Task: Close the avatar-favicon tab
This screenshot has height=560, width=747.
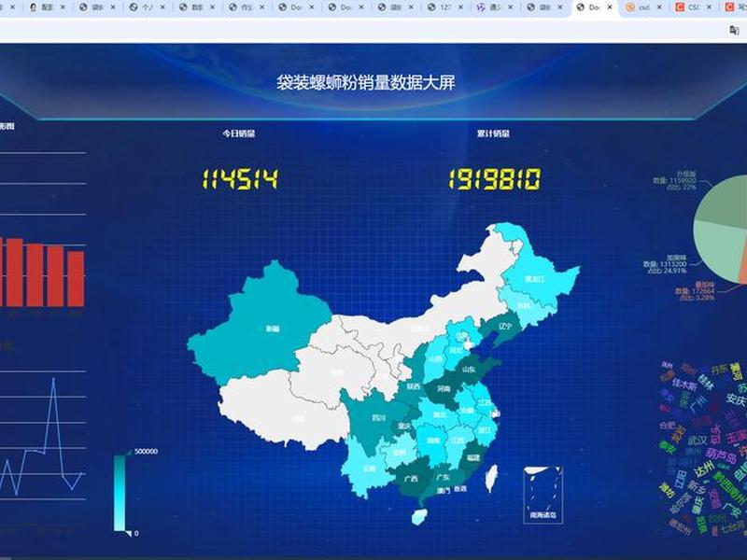Action: pyautogui.click(x=63, y=7)
